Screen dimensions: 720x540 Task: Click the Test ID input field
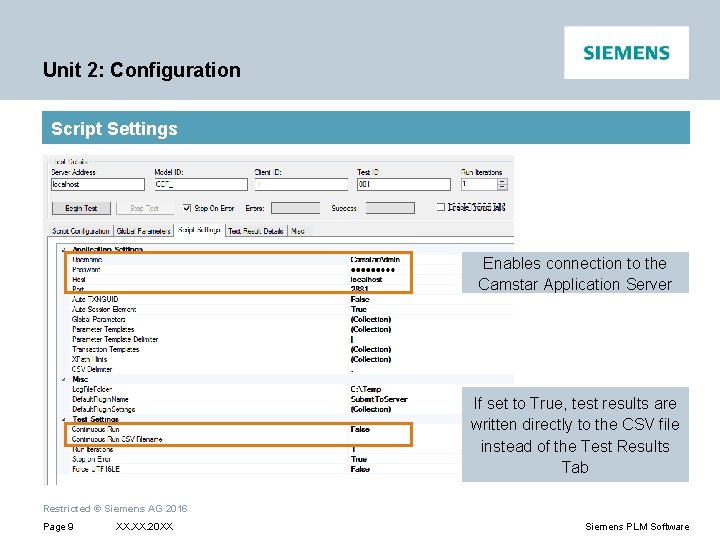click(404, 184)
